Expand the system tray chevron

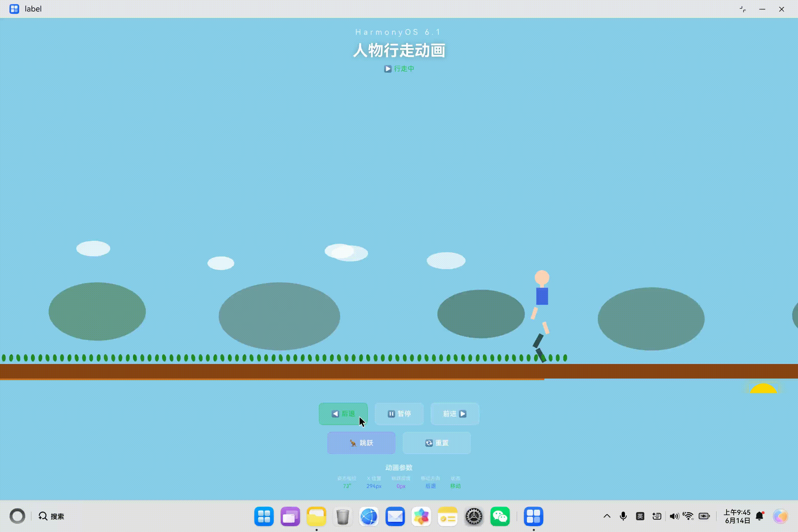(x=607, y=516)
